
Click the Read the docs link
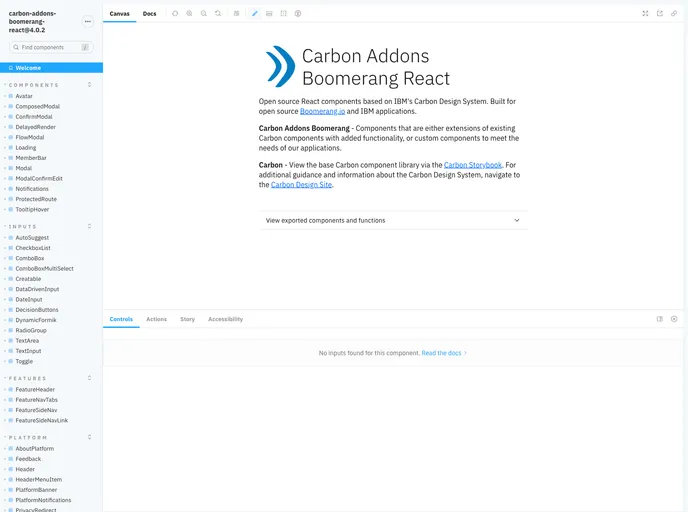tap(444, 353)
